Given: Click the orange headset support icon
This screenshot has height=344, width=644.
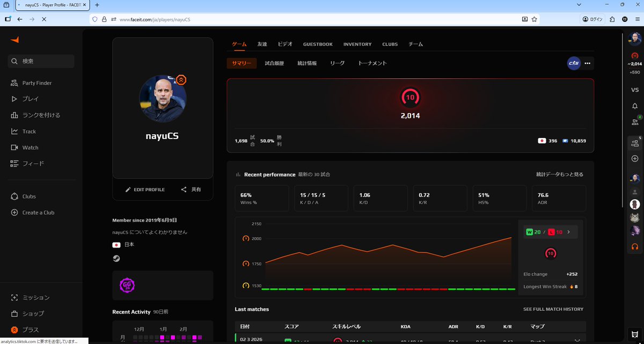Looking at the screenshot, I should point(635,246).
